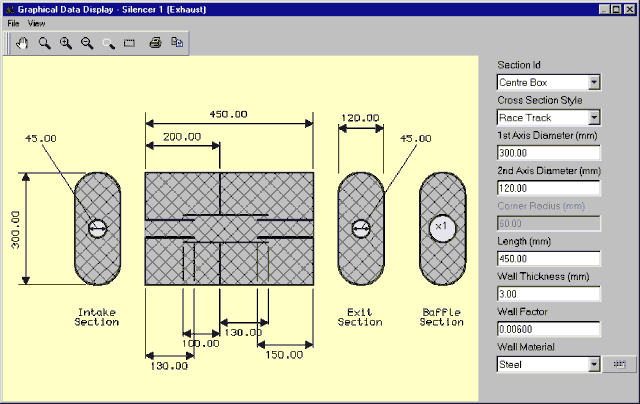The image size is (640, 404).
Task: Close the Graphical Data Display window
Action: point(630,9)
